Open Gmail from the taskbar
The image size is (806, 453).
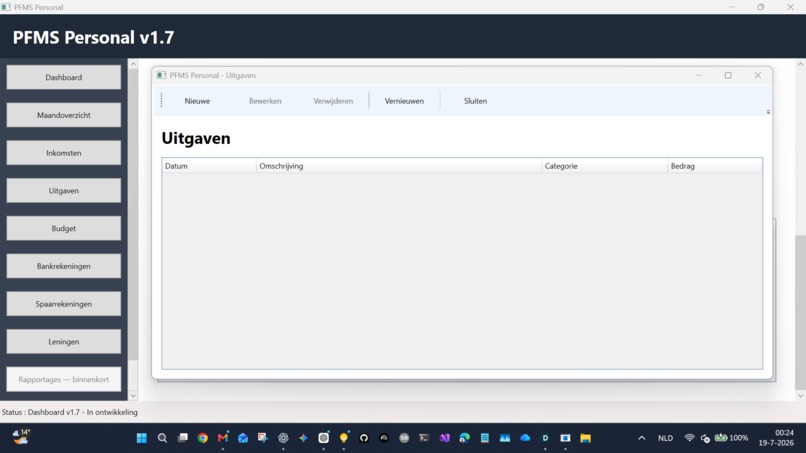coord(223,438)
